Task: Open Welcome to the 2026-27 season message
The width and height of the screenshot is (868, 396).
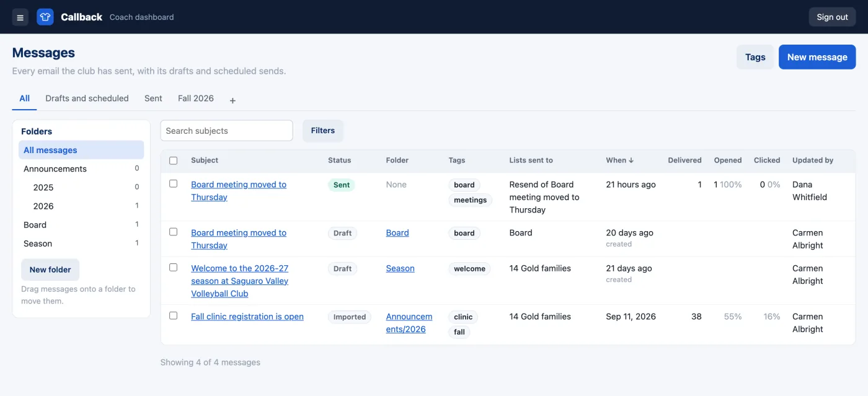Action: point(240,281)
